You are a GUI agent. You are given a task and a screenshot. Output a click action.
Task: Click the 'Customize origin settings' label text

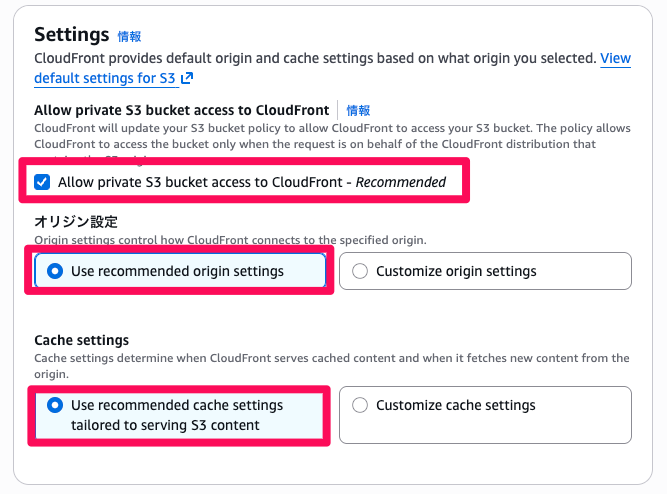tap(456, 271)
